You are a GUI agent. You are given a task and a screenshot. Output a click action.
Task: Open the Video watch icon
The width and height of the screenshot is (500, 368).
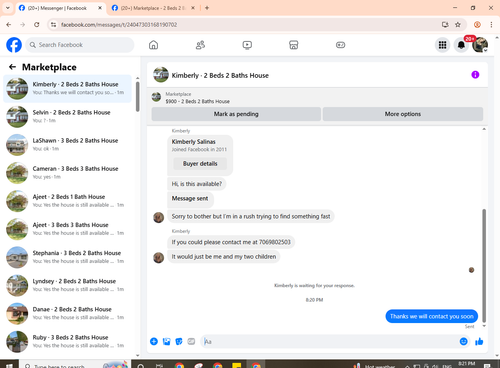(x=247, y=45)
